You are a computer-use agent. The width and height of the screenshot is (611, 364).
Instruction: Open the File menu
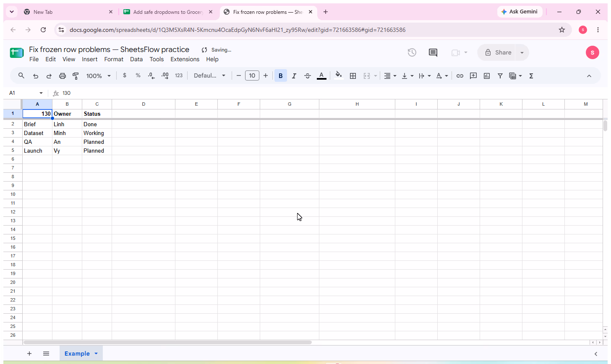(34, 59)
